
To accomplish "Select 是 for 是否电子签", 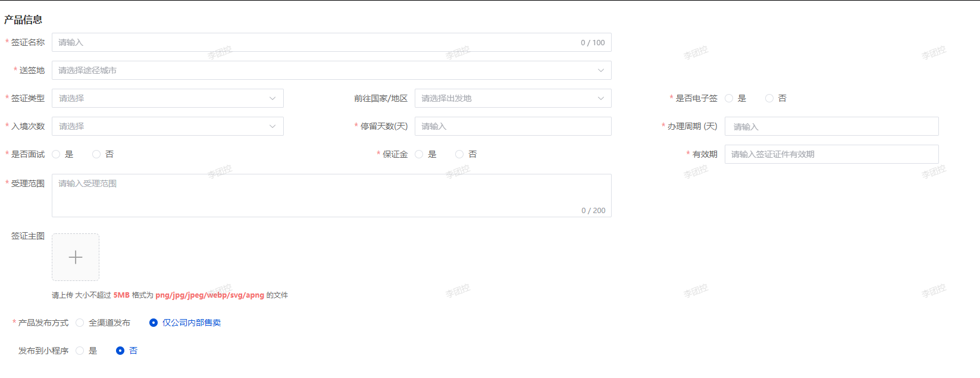I will click(x=729, y=98).
